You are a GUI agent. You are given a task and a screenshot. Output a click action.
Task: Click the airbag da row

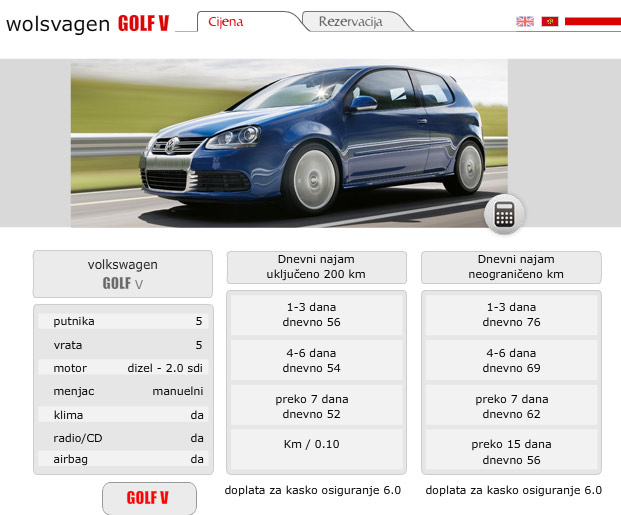tap(123, 460)
